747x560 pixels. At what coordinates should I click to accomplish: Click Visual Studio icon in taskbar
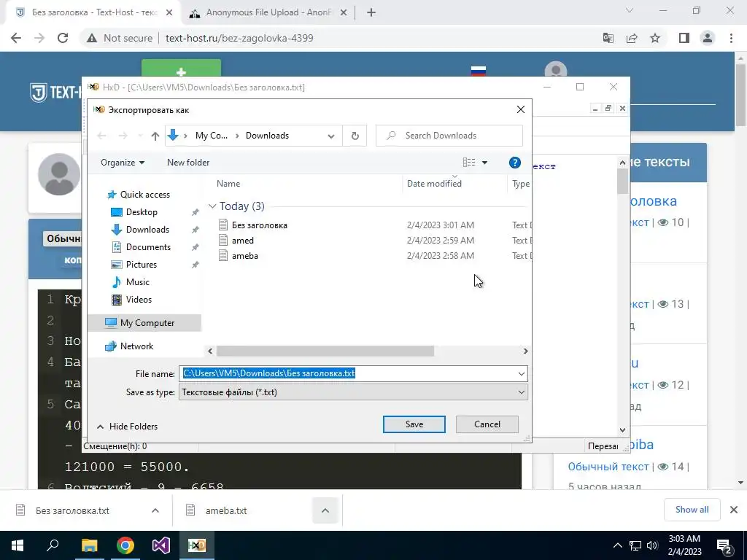click(161, 545)
